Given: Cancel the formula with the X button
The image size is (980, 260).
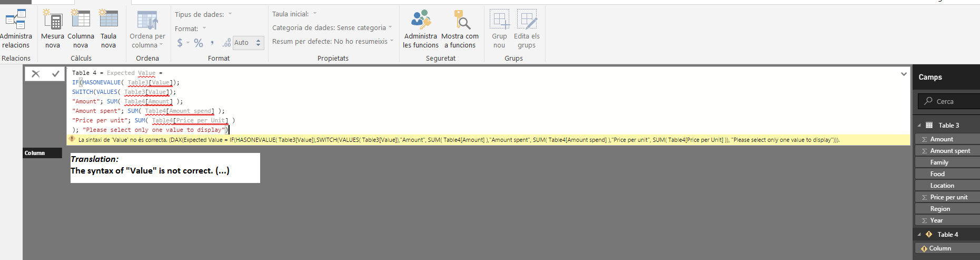Looking at the screenshot, I should pos(35,74).
